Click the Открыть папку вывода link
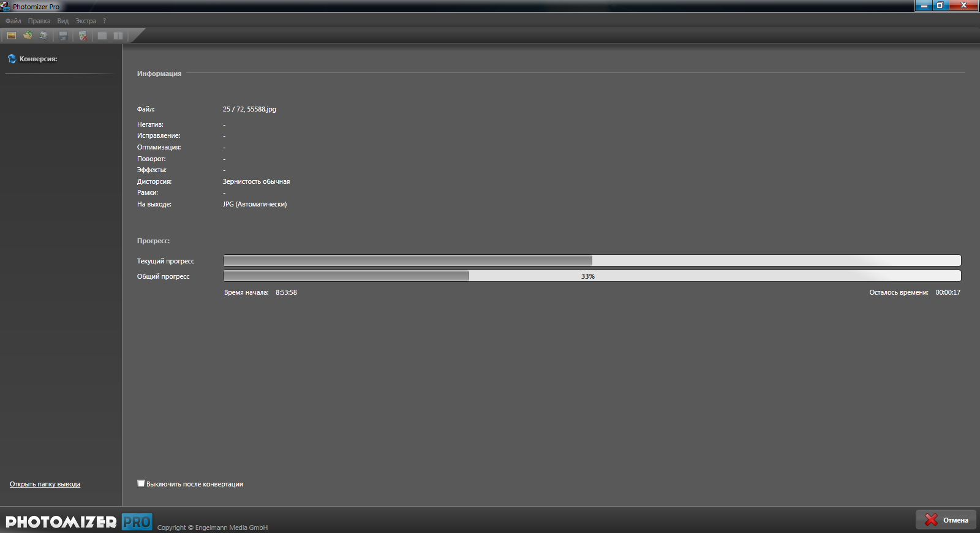The height and width of the screenshot is (533, 980). pos(45,484)
